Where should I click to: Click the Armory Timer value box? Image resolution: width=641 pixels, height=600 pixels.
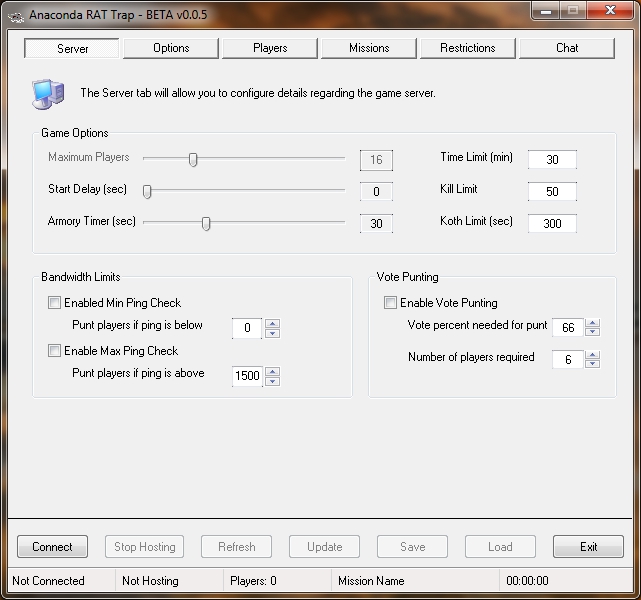(376, 223)
